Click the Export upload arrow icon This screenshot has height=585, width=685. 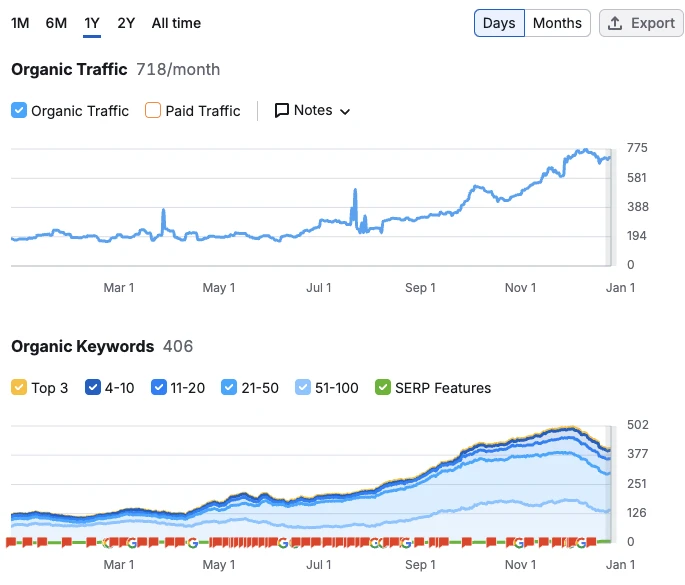(616, 23)
